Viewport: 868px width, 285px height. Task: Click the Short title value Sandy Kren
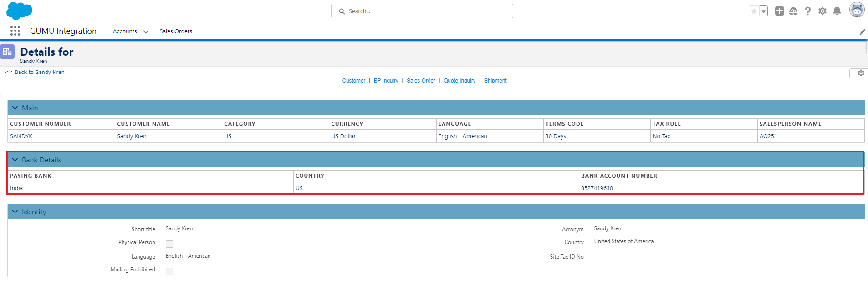coord(179,228)
